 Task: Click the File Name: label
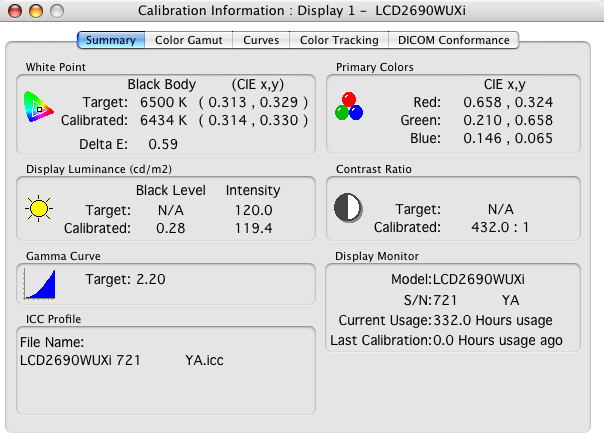[52, 342]
